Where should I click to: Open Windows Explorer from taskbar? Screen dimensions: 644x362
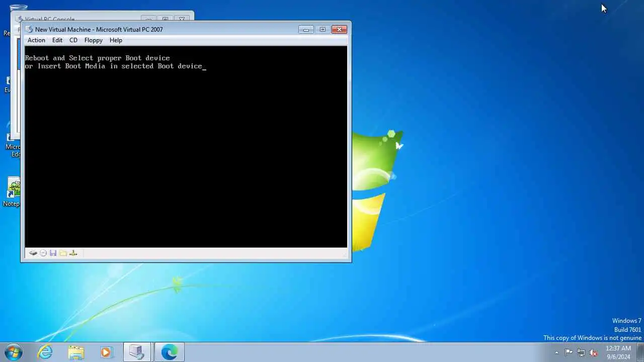pos(76,352)
